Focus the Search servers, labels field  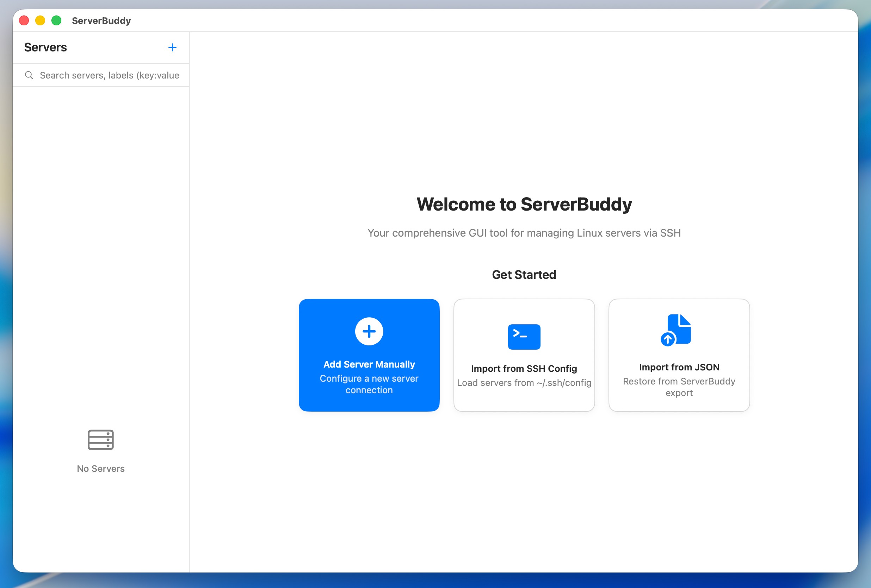coord(109,75)
